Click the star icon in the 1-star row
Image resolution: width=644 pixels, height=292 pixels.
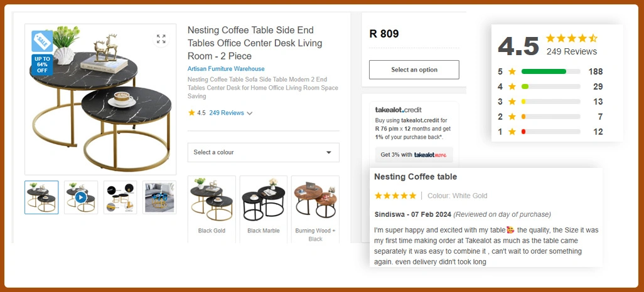click(x=512, y=132)
